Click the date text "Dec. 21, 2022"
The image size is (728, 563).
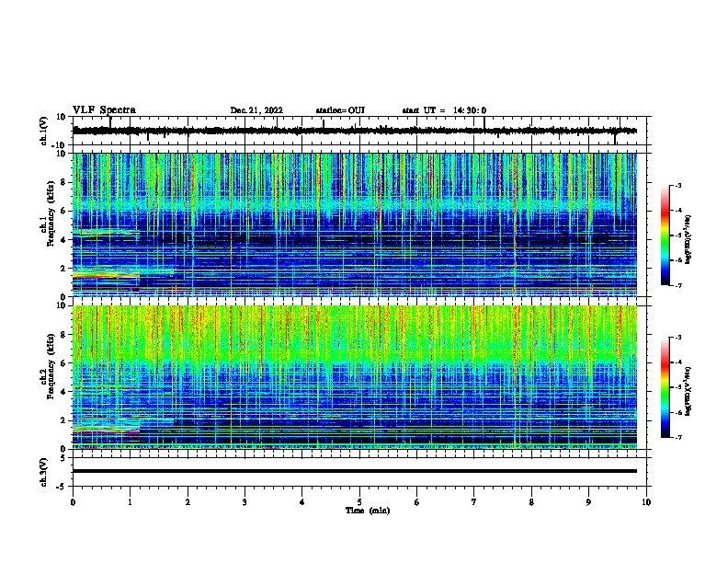coord(256,110)
